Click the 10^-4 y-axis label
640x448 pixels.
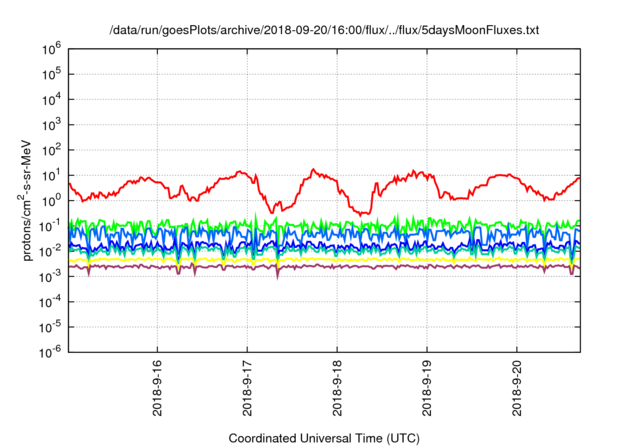pos(50,302)
